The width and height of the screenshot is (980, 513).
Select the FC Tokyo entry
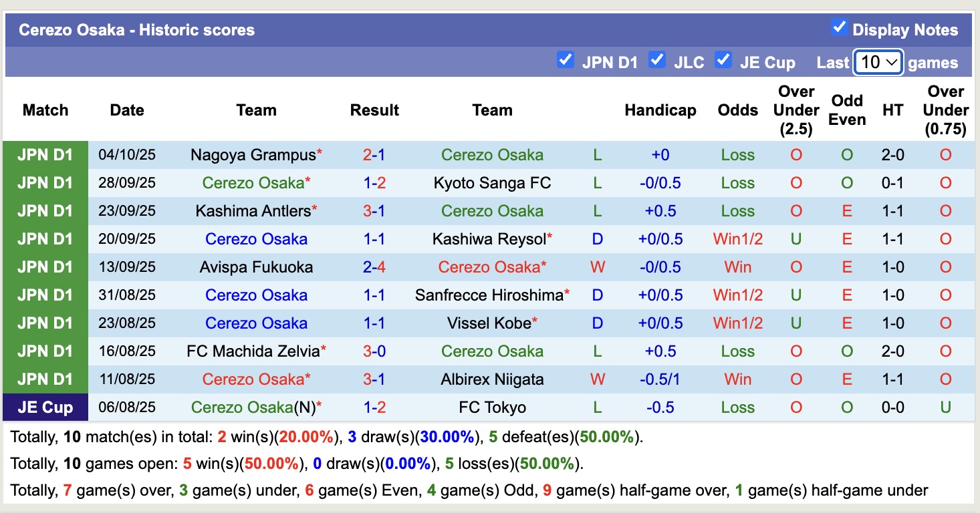[493, 407]
